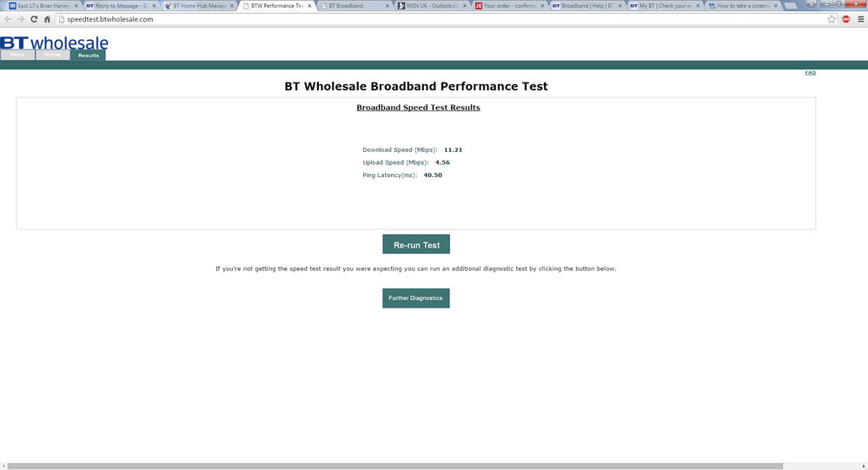The width and height of the screenshot is (868, 470).
Task: Select the upload speed value 4.56
Action: (x=442, y=162)
